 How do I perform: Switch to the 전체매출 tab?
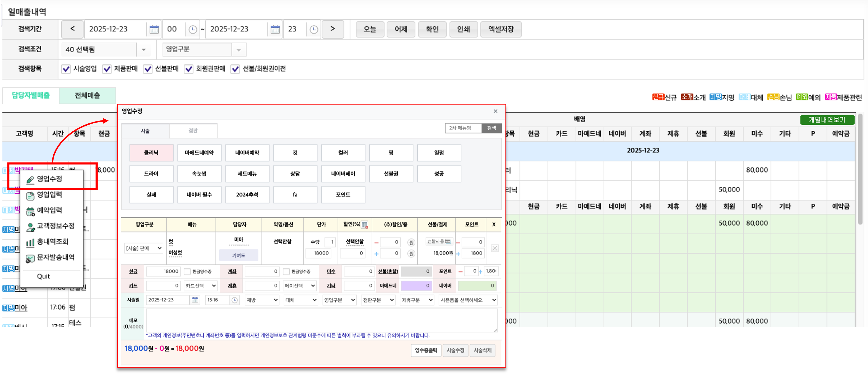point(87,96)
